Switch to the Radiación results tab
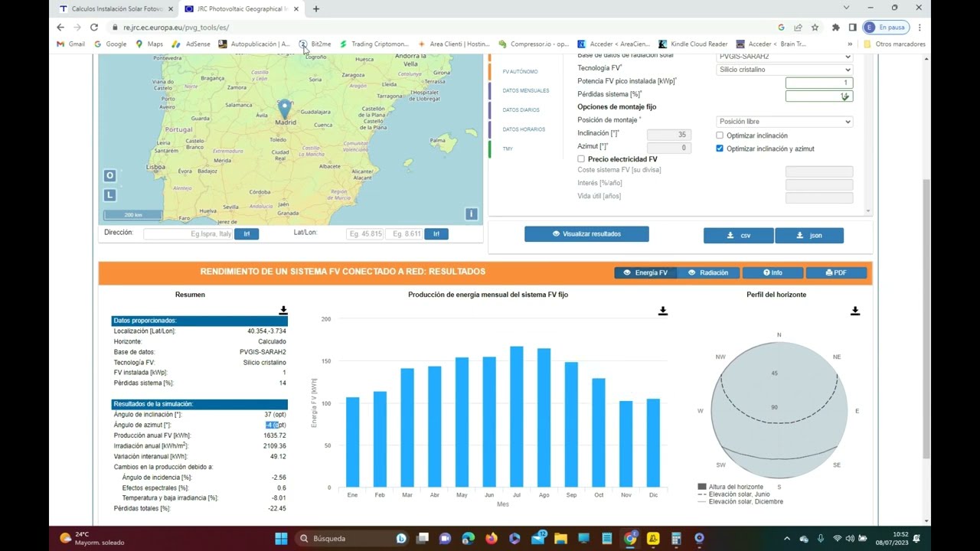This screenshot has height=551, width=980. click(708, 272)
